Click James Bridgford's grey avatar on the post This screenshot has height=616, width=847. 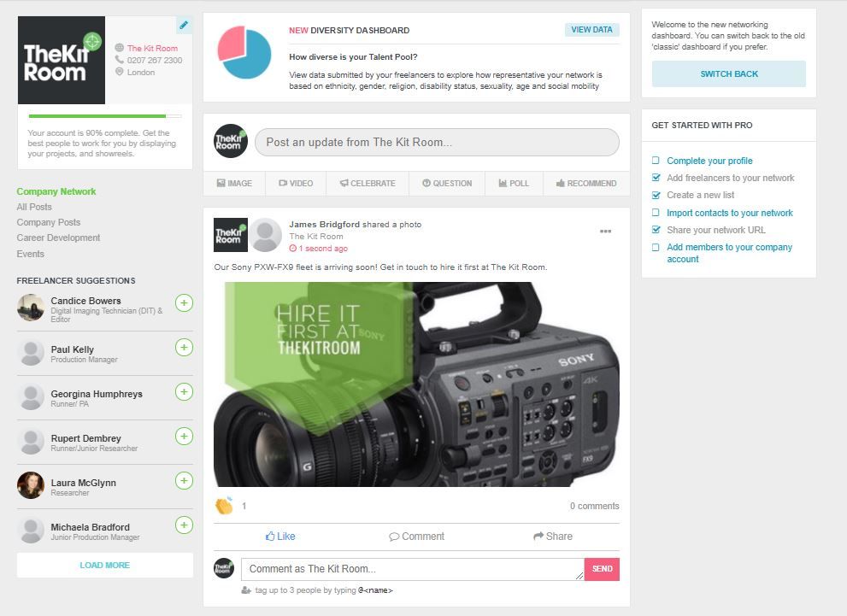(x=265, y=235)
